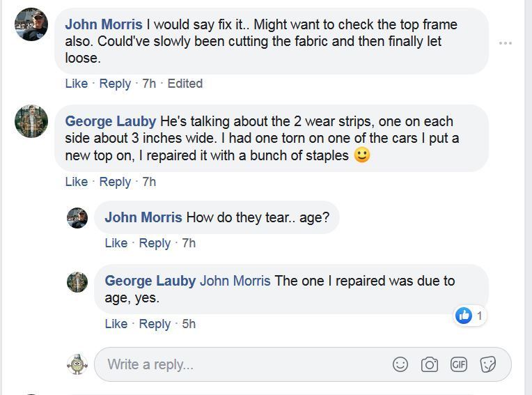This screenshot has width=532, height=395.
Task: Open three-dots options on John Morris comment
Action: pos(506,43)
